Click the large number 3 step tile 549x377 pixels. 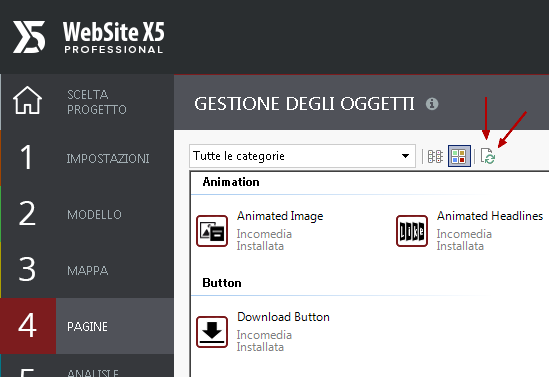pos(27,269)
